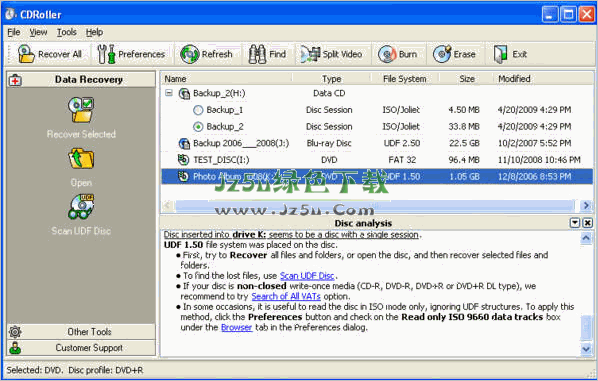Sort the list by Name column
The height and width of the screenshot is (381, 598).
pos(226,79)
